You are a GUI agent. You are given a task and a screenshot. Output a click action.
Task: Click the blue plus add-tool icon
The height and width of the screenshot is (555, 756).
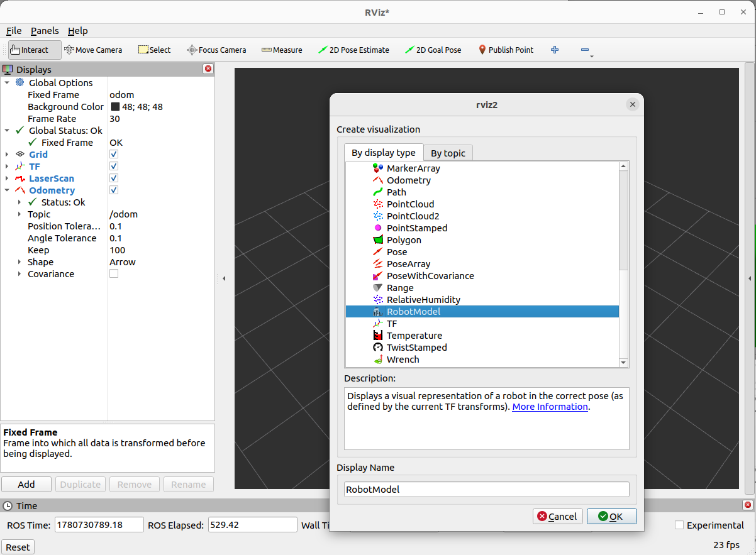(555, 50)
